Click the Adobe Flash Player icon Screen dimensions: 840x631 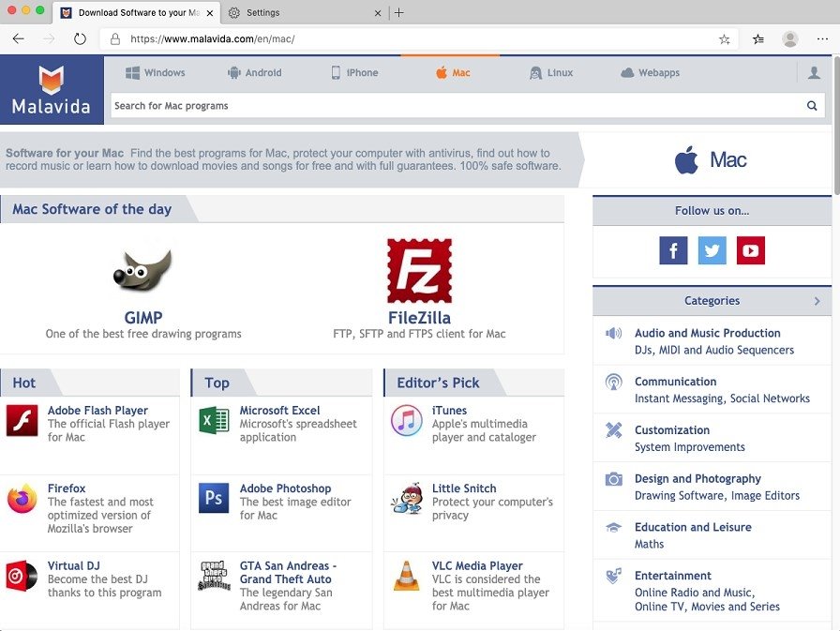(22, 420)
